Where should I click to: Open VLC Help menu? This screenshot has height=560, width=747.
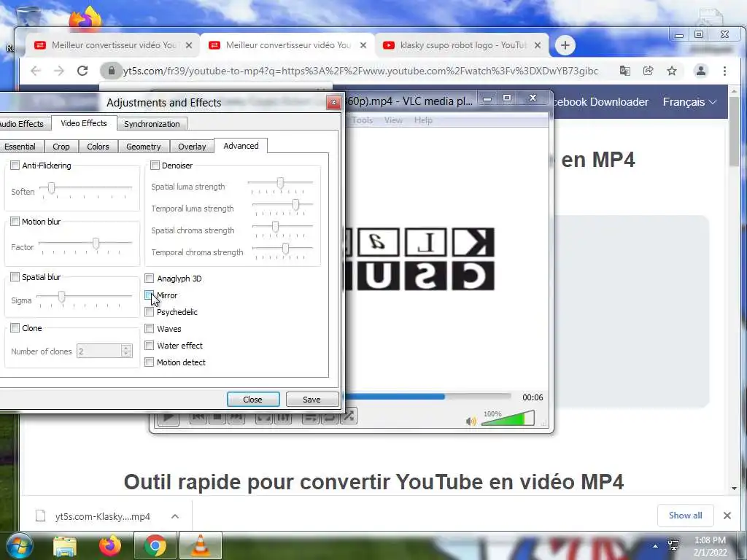coord(423,120)
